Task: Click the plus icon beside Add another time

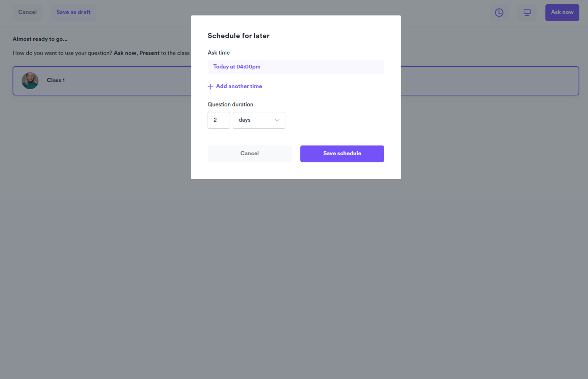Action: pos(210,87)
